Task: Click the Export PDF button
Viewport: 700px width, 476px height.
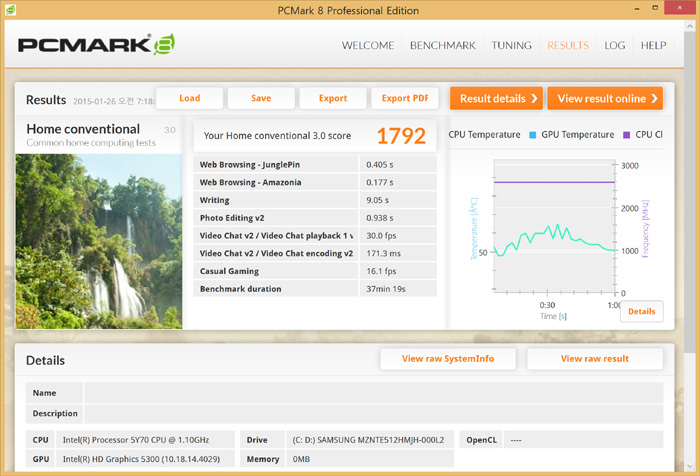Action: point(405,98)
